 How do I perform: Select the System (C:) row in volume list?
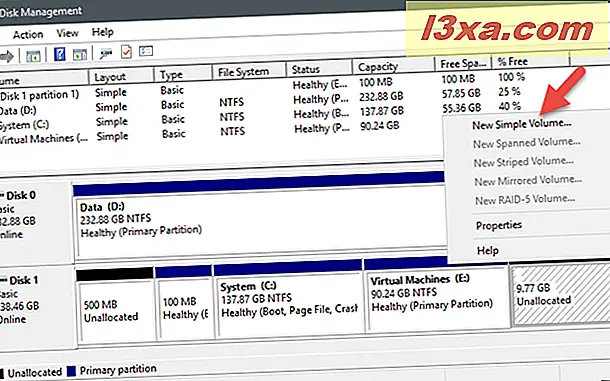tap(24, 125)
